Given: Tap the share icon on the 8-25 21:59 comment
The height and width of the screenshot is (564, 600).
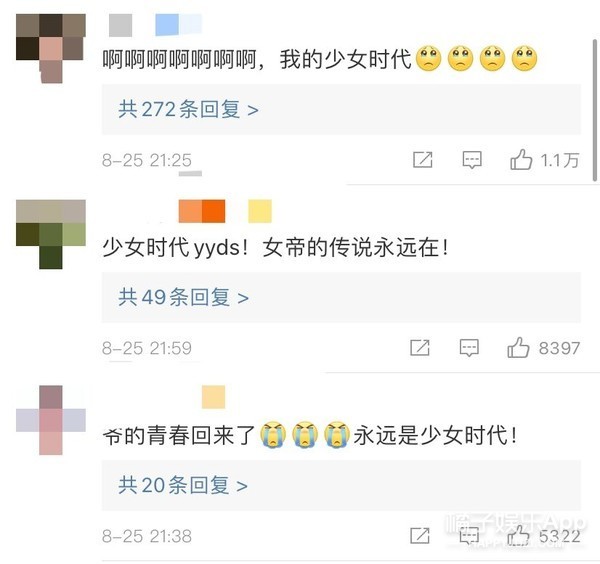Looking at the screenshot, I should (420, 347).
